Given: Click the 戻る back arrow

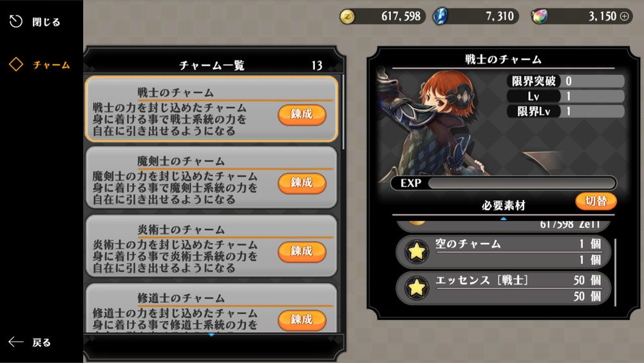Looking at the screenshot, I should [16, 342].
